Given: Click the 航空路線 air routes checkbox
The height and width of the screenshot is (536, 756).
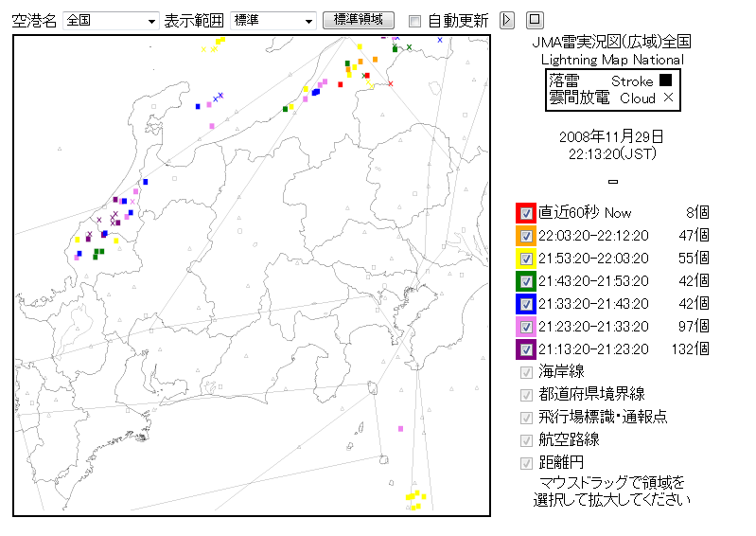Looking at the screenshot, I should click(x=526, y=440).
